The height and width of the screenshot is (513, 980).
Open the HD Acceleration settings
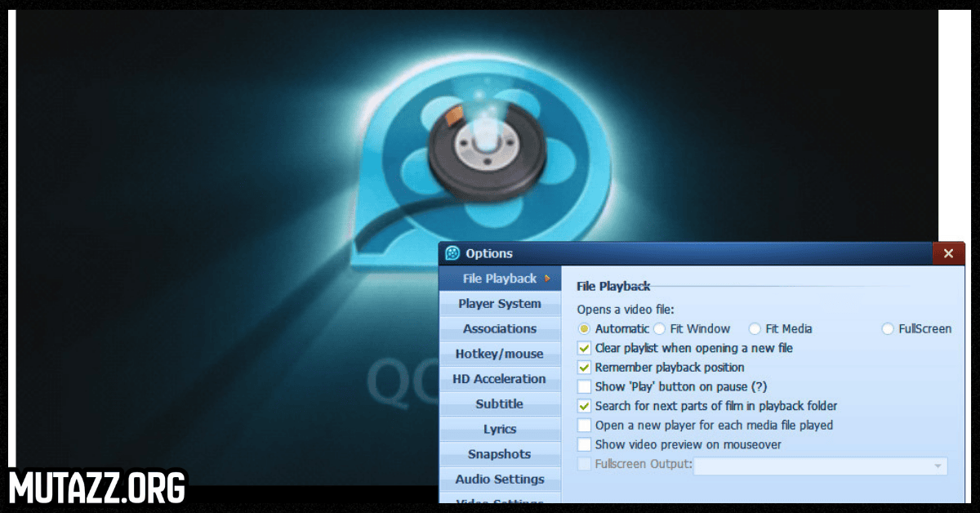tap(500, 378)
